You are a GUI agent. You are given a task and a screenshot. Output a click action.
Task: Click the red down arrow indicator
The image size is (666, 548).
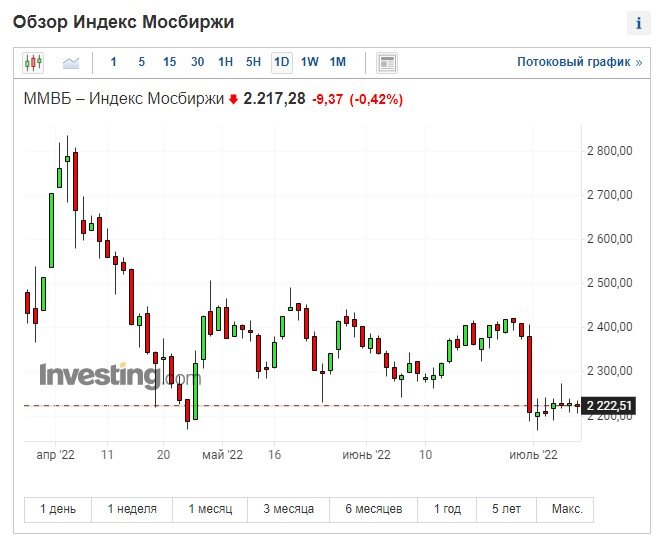coord(233,99)
